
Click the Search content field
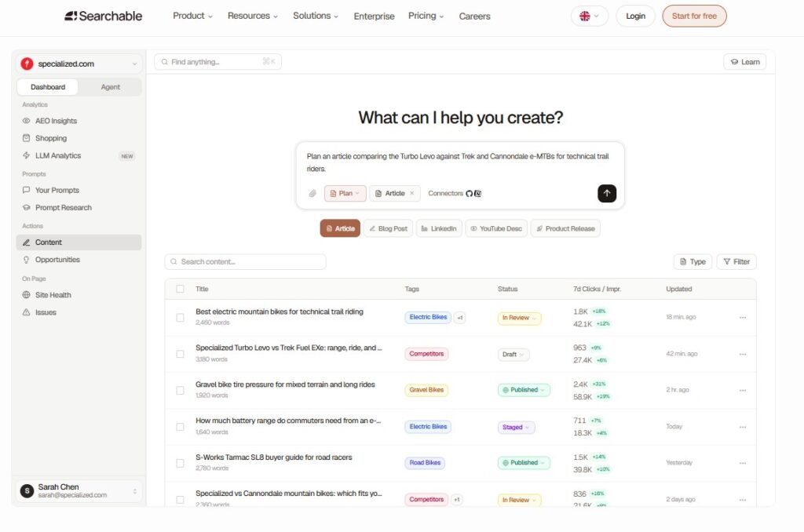click(x=245, y=262)
